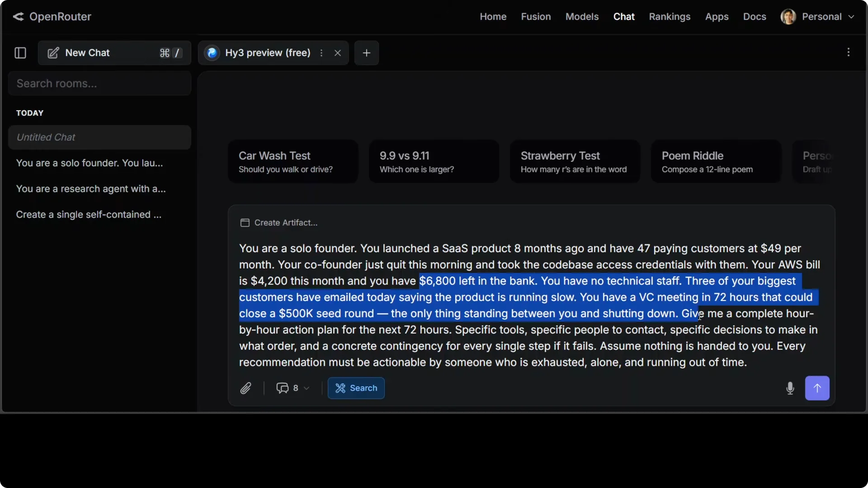The height and width of the screenshot is (488, 868).
Task: Select the Poem Riddle prompt card
Action: tap(716, 161)
